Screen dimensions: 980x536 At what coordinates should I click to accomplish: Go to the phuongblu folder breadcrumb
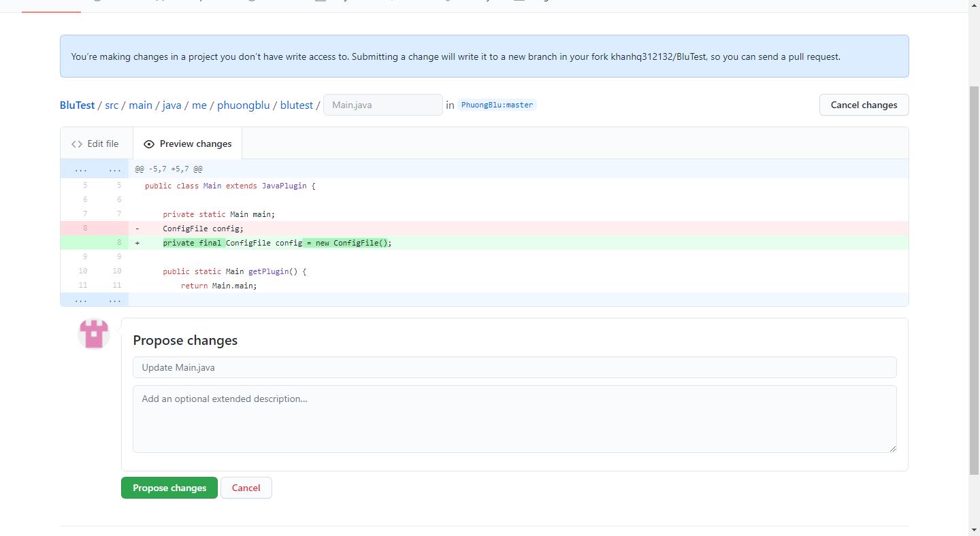[x=243, y=105]
